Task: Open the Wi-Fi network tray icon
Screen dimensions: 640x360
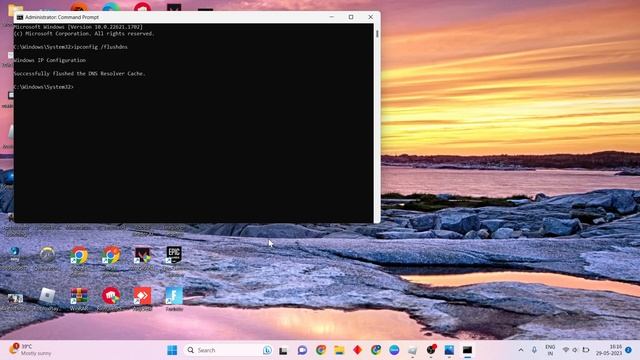Action: coord(566,350)
